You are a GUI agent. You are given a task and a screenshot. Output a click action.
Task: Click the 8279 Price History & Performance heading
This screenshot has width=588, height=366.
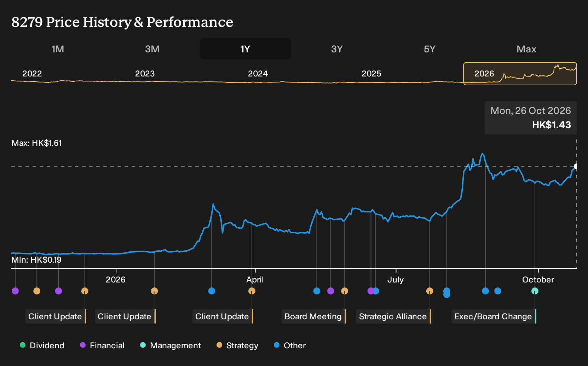tap(122, 22)
